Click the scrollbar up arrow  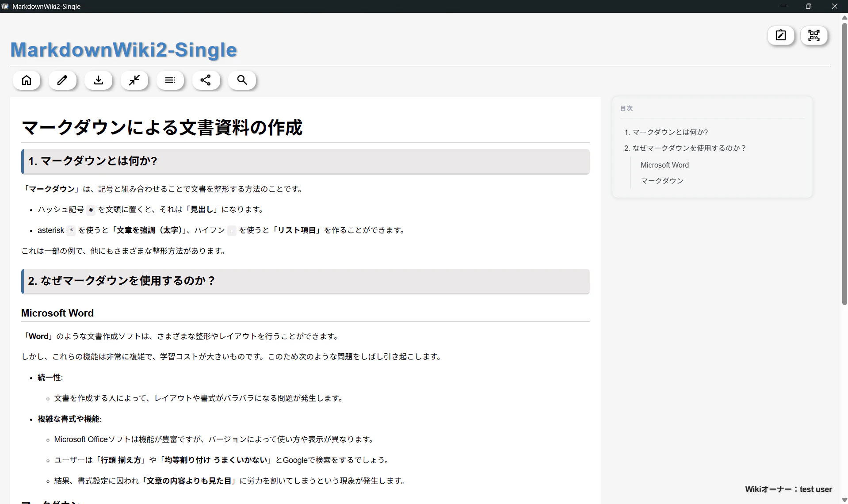coord(844,18)
